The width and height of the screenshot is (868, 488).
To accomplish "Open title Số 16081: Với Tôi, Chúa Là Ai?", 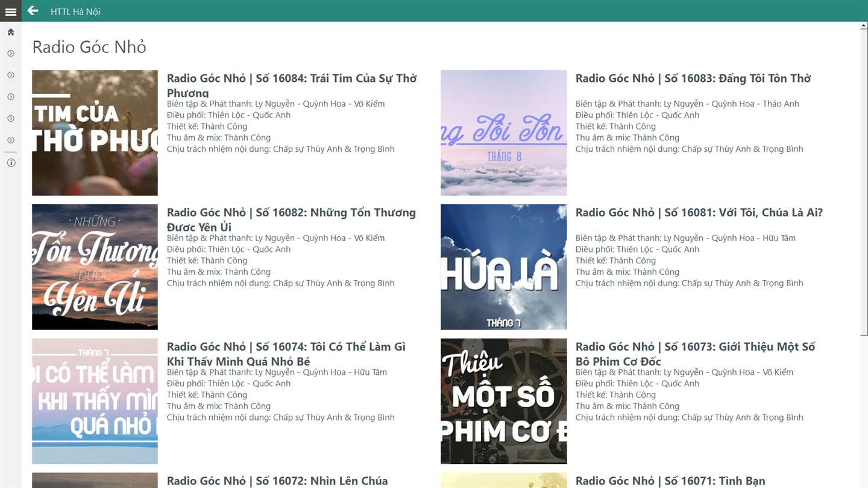I will tap(699, 213).
